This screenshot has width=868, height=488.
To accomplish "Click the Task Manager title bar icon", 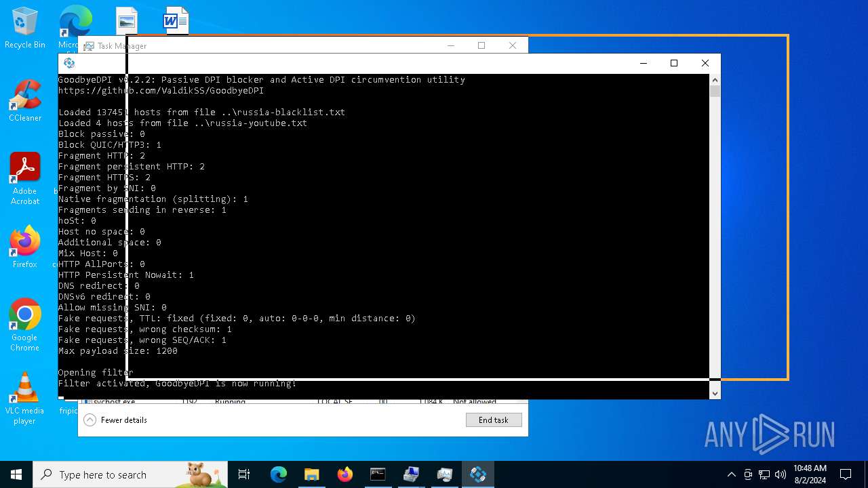I will pos(89,46).
